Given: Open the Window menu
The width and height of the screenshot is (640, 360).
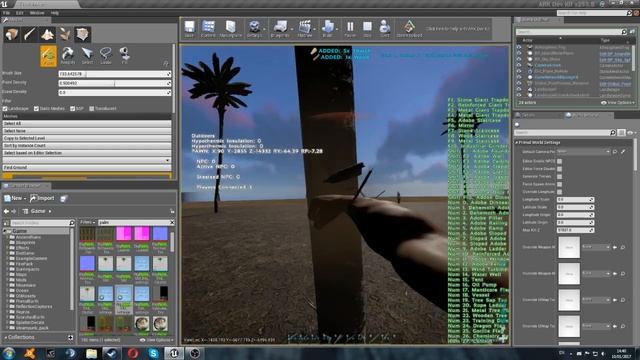Looking at the screenshot, I should [37, 13].
